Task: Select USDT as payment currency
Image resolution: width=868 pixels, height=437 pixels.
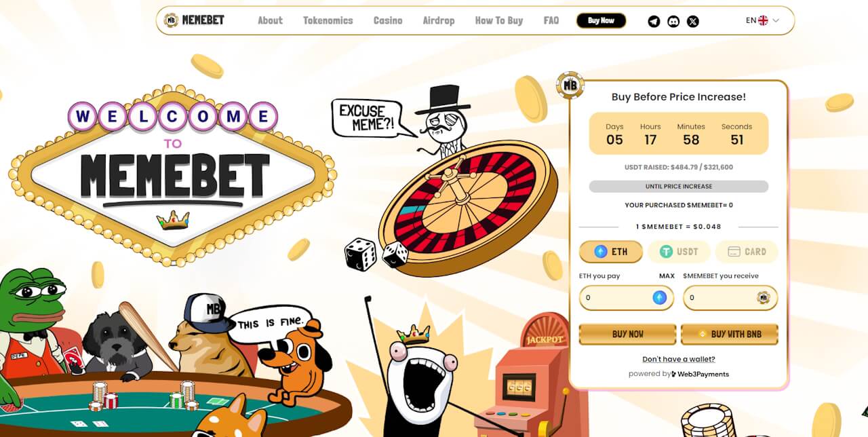Action: 679,252
